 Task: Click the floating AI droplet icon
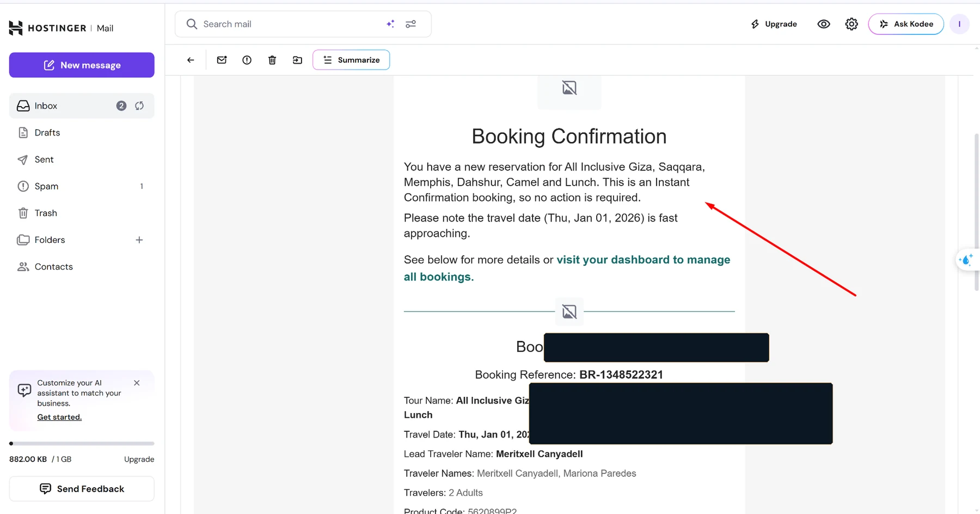(966, 260)
